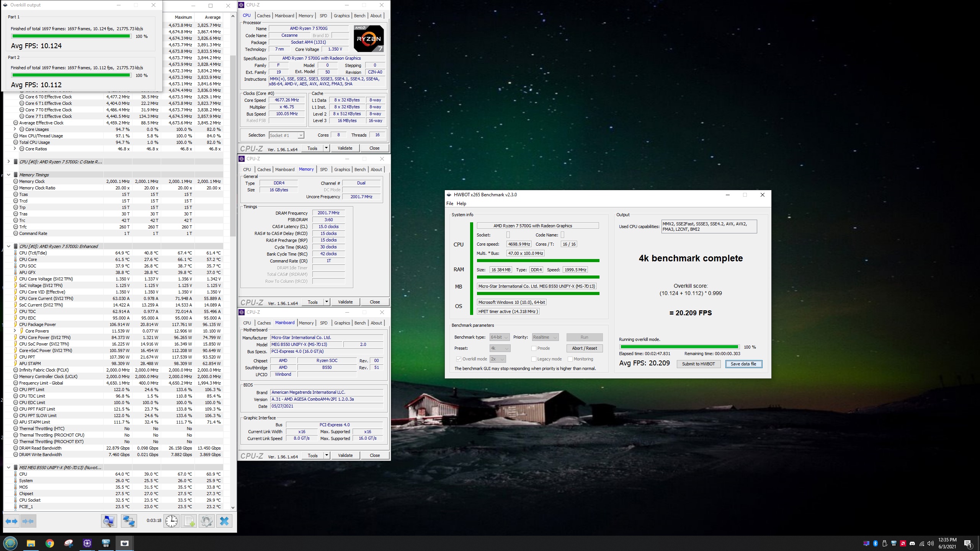Click Submit to HWBOT button
The image size is (980, 551).
(698, 364)
